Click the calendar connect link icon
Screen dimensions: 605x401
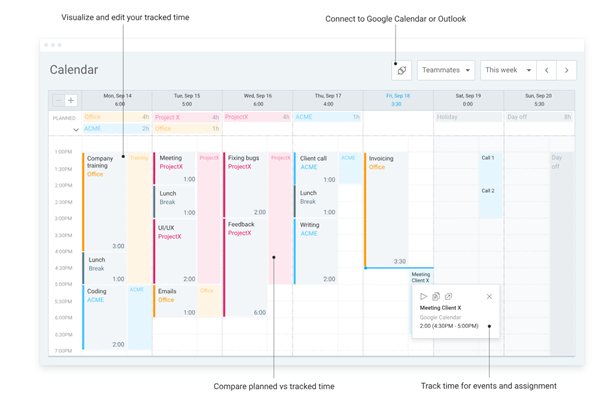[402, 70]
